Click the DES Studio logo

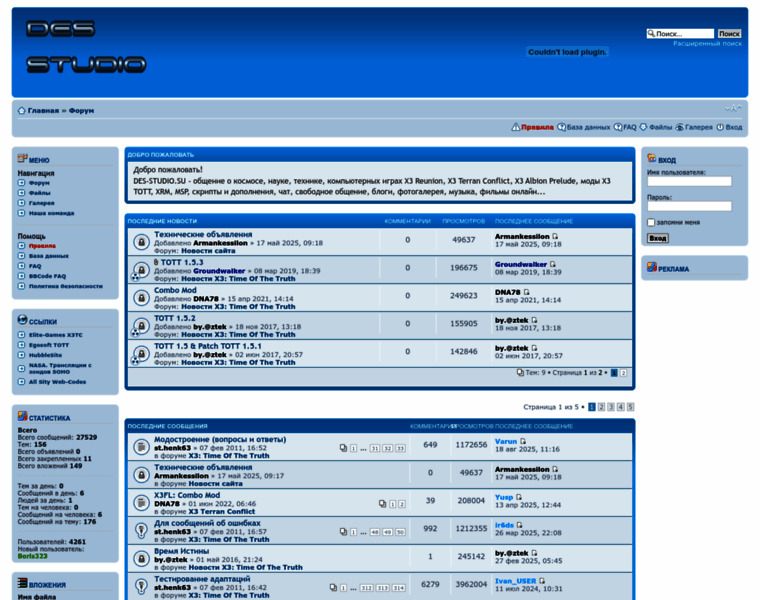tap(86, 47)
